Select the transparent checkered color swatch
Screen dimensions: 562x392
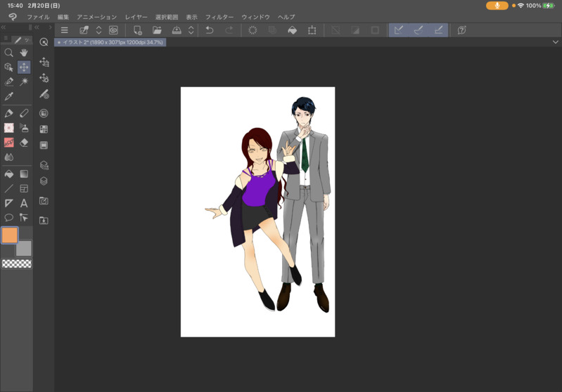[16, 264]
